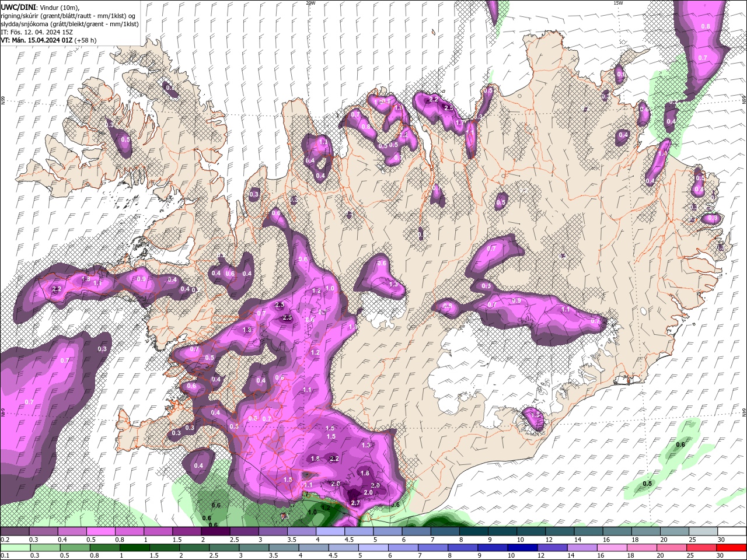Click the 'UWC/DINI: Vindur (10m),' title text
This screenshot has height=560, width=747.
pyautogui.click(x=40, y=7)
